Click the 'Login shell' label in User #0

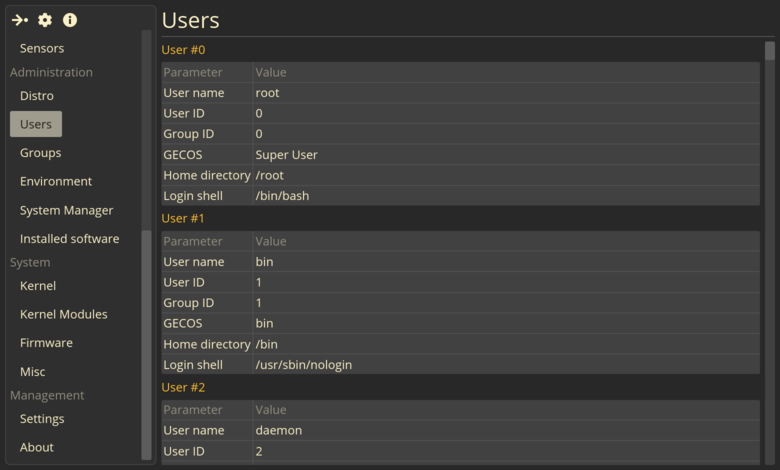[193, 196]
